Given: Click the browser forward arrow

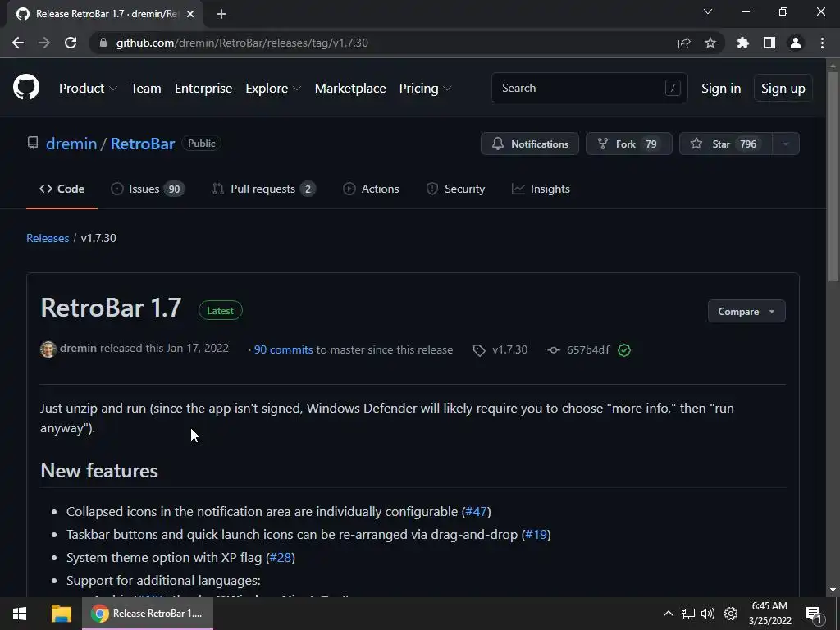Looking at the screenshot, I should [x=44, y=43].
